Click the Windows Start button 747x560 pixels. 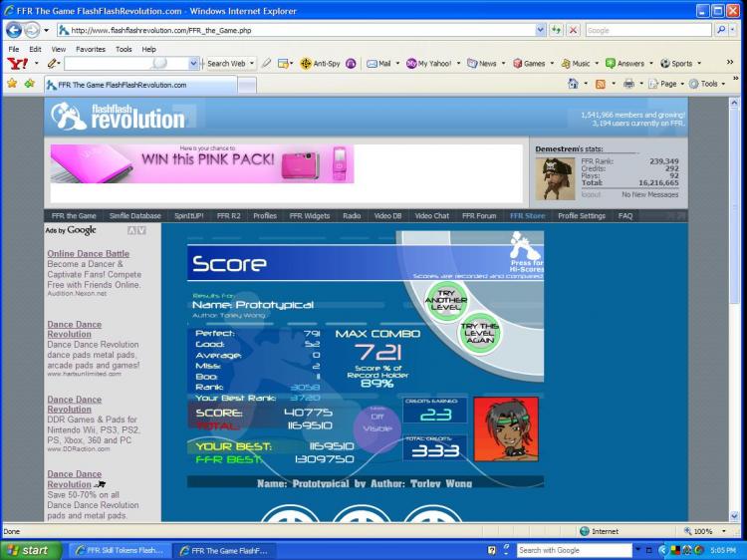click(x=28, y=550)
